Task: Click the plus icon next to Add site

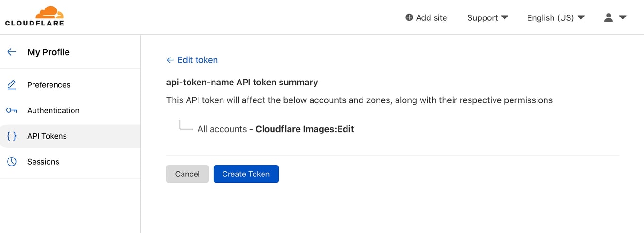Action: tap(409, 17)
